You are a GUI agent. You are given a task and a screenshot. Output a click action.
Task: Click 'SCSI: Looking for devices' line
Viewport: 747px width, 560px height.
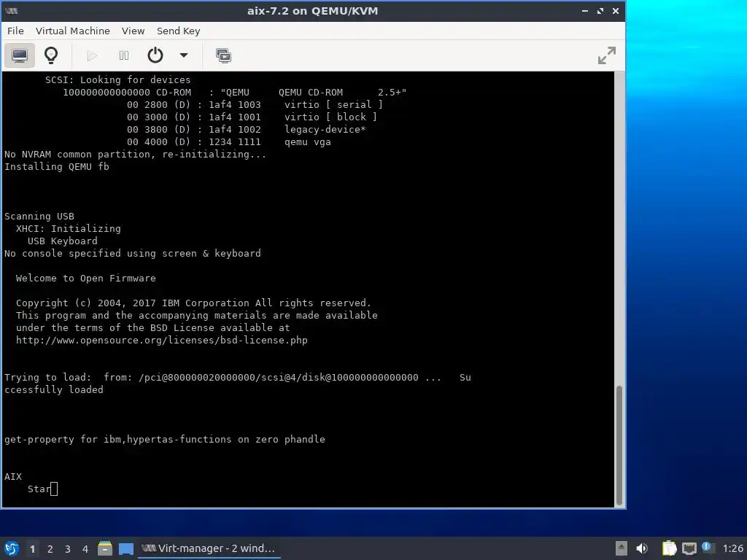[117, 80]
